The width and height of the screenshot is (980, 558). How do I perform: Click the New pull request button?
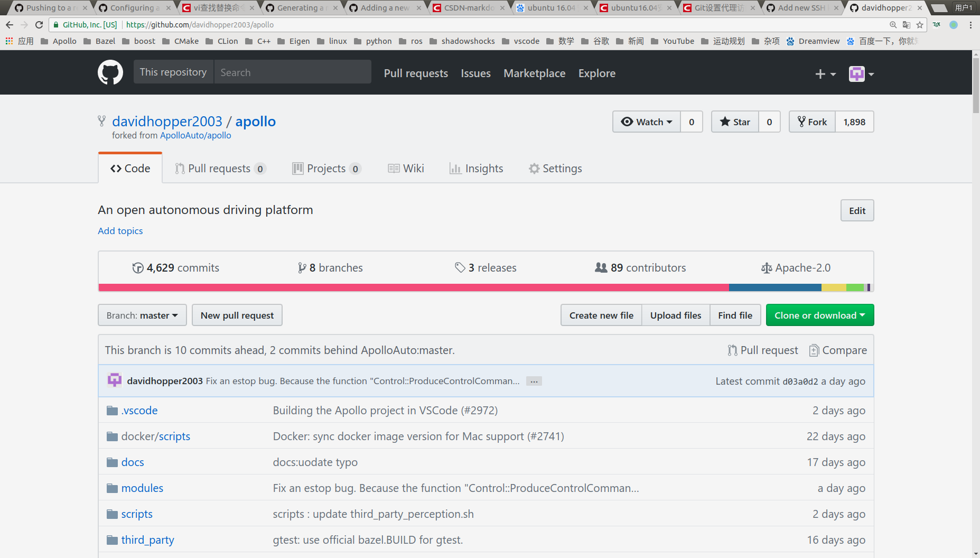237,315
